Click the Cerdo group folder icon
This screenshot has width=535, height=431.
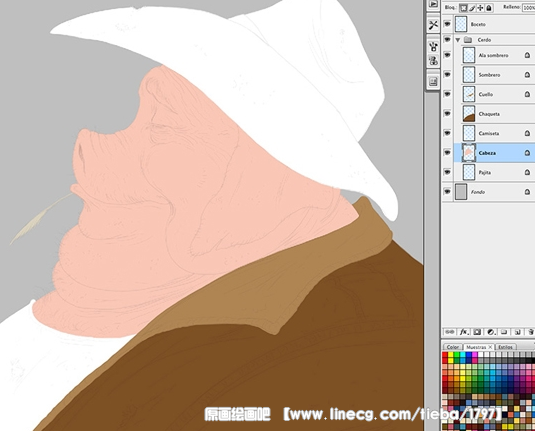468,40
